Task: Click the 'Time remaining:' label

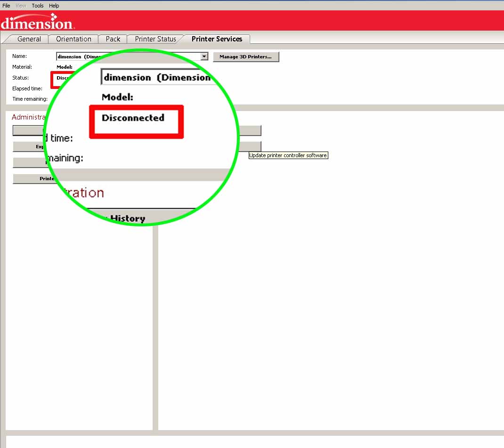Action: [x=30, y=99]
